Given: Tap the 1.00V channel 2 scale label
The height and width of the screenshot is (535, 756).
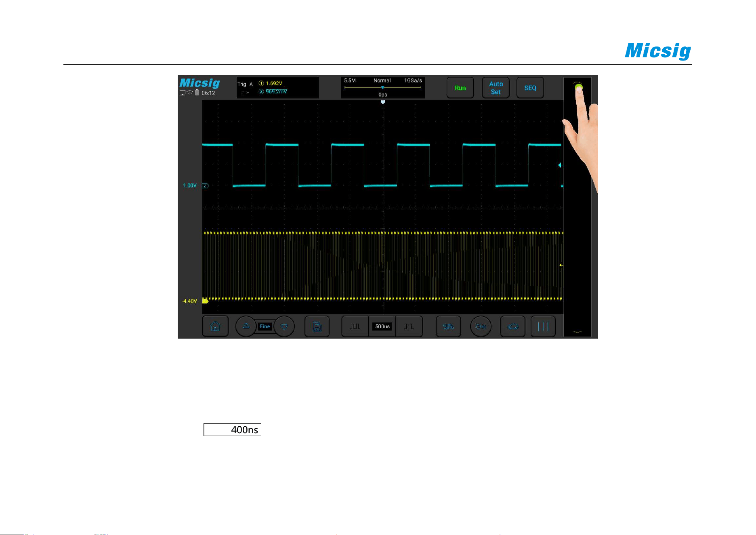Looking at the screenshot, I should tap(190, 186).
